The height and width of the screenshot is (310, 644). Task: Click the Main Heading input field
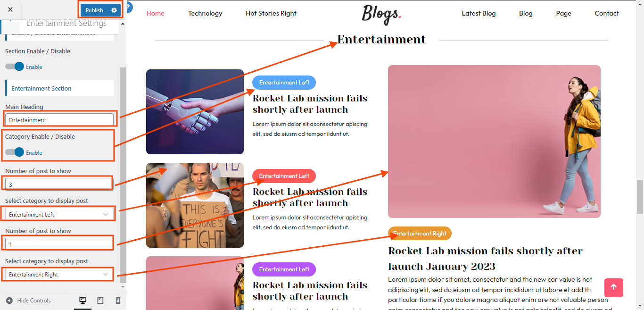pyautogui.click(x=59, y=120)
